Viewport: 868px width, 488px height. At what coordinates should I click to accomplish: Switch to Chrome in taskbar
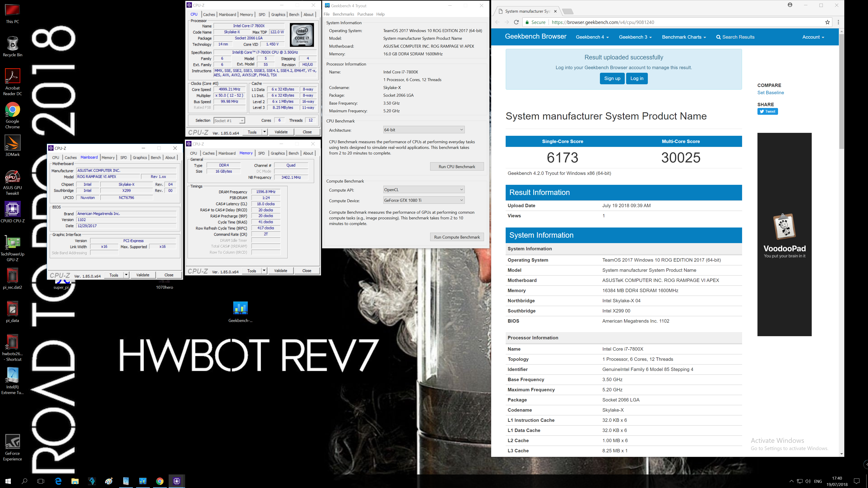pos(160,481)
